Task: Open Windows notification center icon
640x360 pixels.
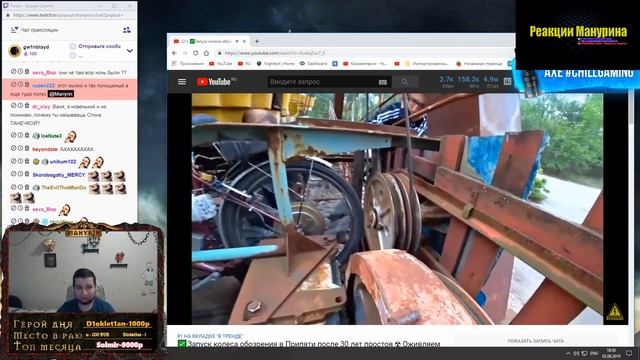Action: click(629, 353)
